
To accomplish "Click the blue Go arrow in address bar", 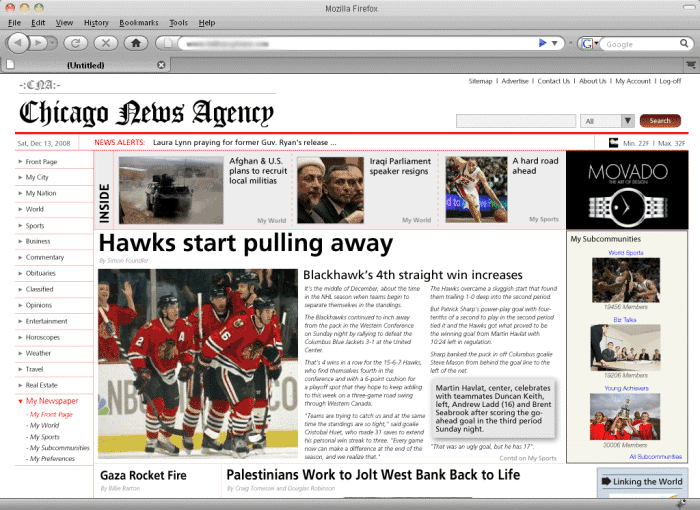I will tap(542, 43).
